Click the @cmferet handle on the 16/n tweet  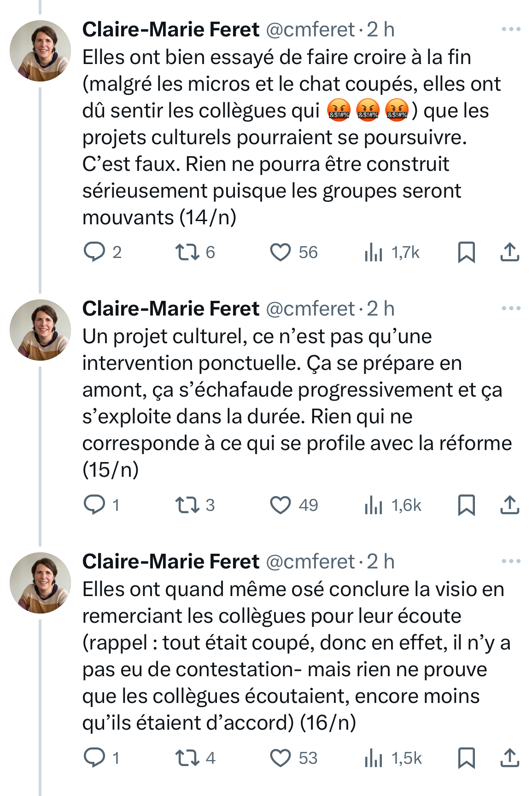pyautogui.click(x=310, y=562)
